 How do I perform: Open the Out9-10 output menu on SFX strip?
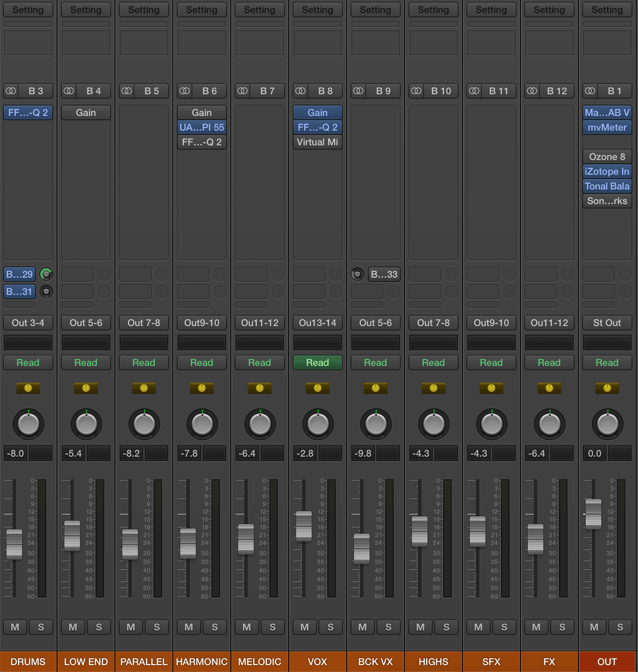[x=491, y=323]
